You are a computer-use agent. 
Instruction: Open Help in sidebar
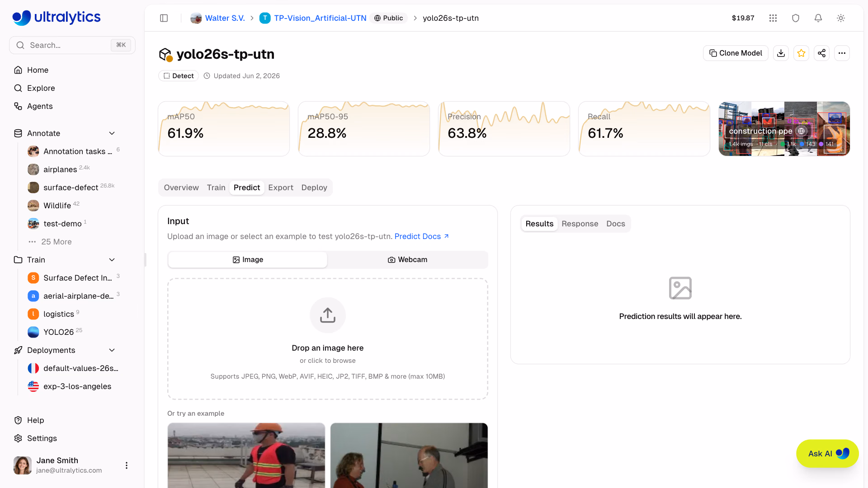click(x=72, y=420)
